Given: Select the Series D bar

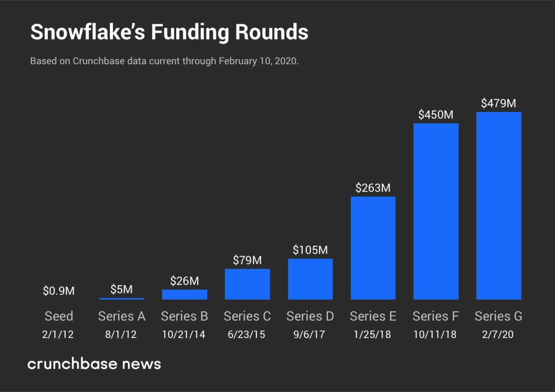Looking at the screenshot, I should point(310,279).
